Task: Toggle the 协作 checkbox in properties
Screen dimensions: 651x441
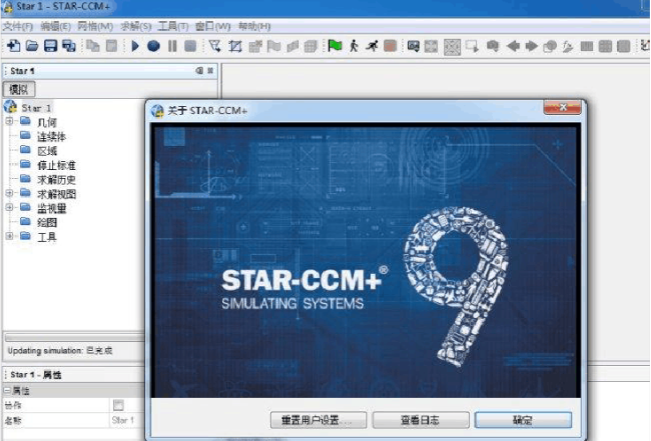Action: pyautogui.click(x=118, y=405)
